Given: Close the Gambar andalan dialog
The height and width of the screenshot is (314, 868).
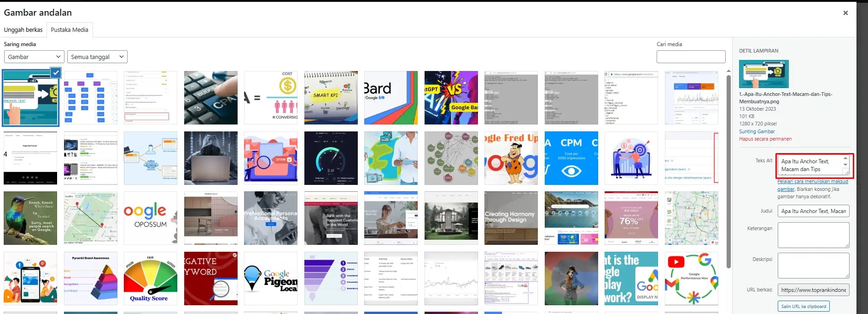Looking at the screenshot, I should pyautogui.click(x=845, y=13).
